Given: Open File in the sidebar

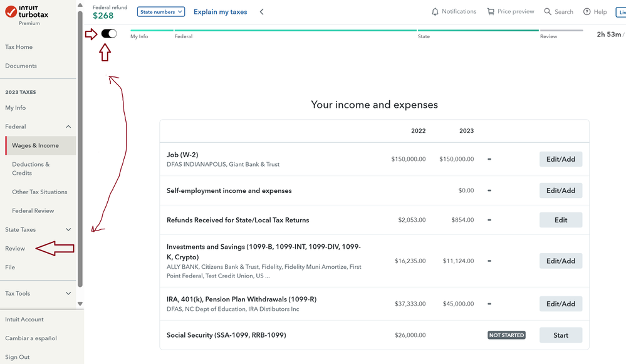Looking at the screenshot, I should 10,267.
